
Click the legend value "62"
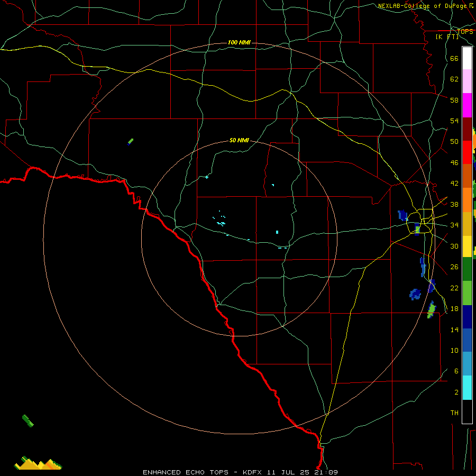click(454, 79)
